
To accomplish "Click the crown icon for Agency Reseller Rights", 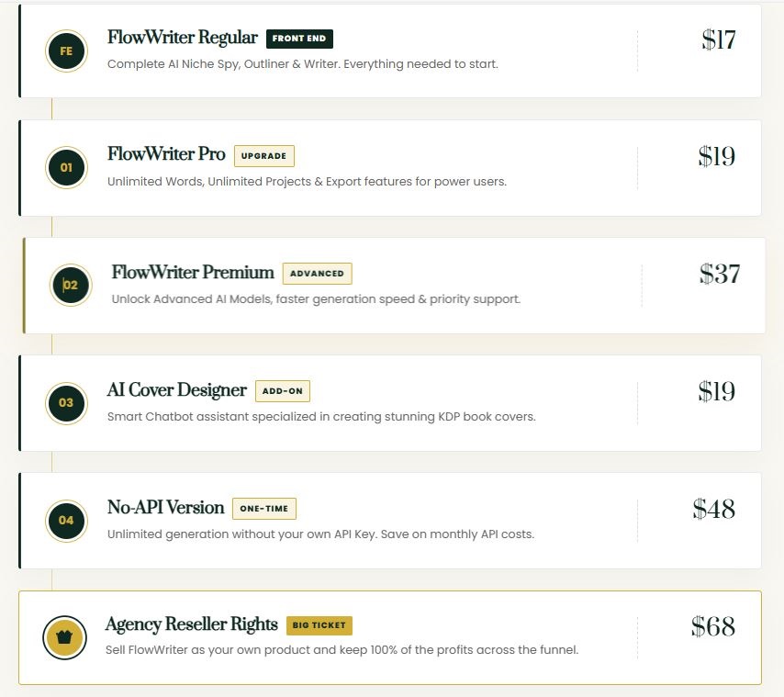I will 64,637.
